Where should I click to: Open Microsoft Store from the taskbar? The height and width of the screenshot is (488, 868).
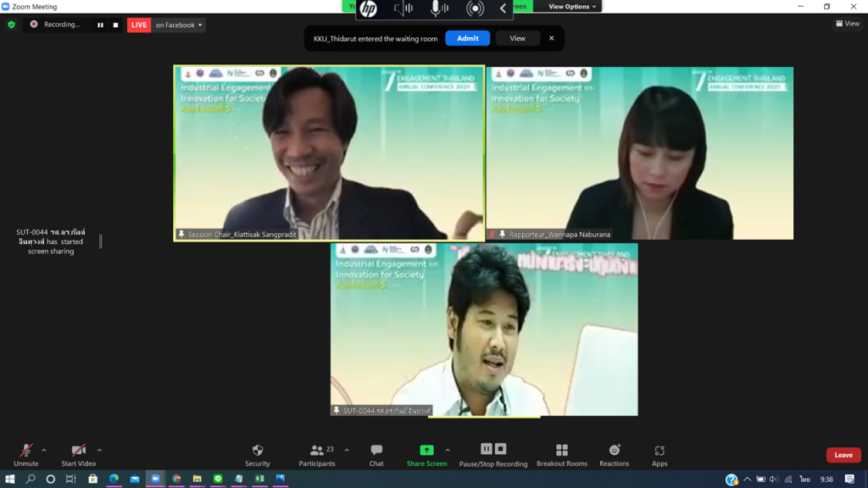pos(93,479)
